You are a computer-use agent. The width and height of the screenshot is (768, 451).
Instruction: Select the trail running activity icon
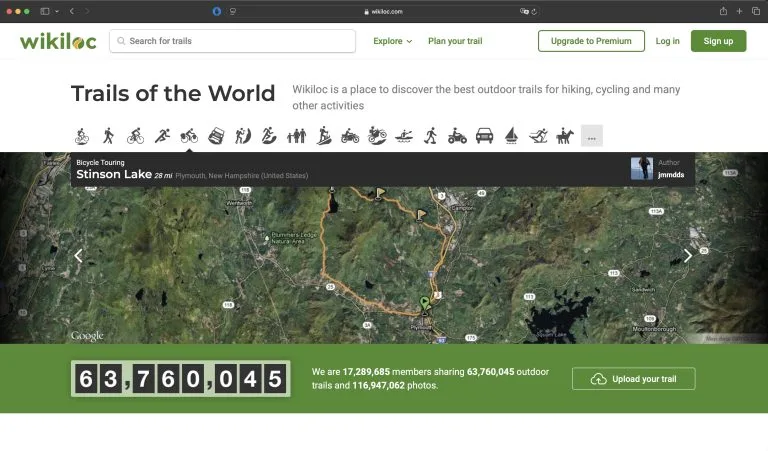coord(269,136)
